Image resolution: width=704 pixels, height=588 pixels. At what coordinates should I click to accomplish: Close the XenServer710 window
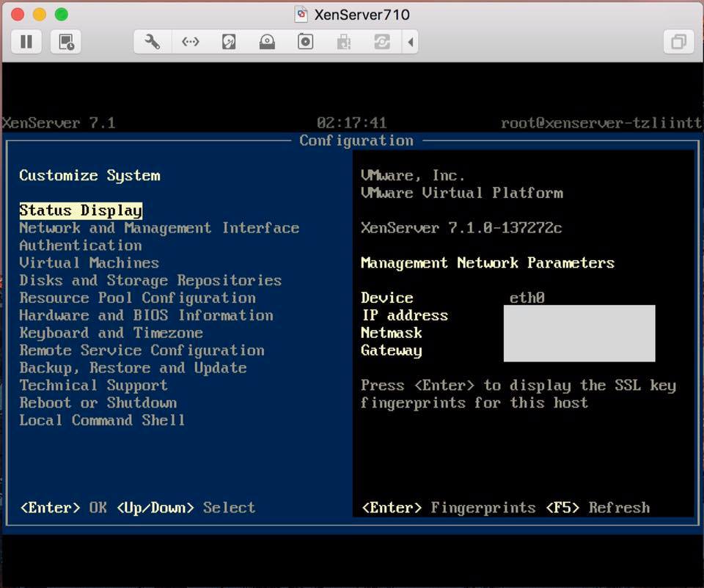pyautogui.click(x=18, y=15)
